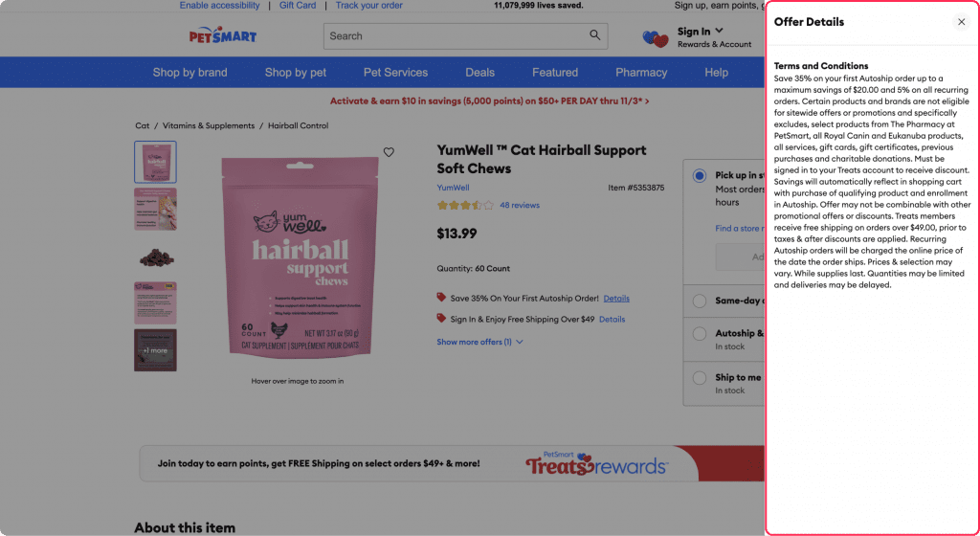Select the Ship to me option
This screenshot has width=980, height=536.
(x=700, y=378)
